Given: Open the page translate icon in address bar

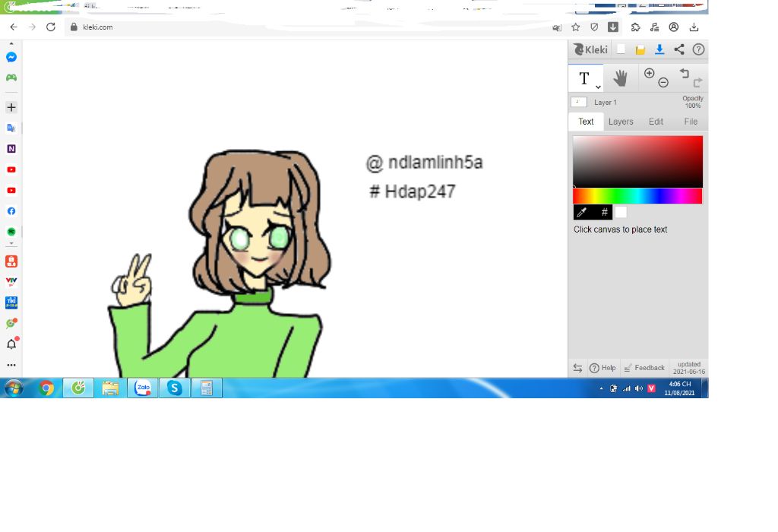Looking at the screenshot, I should [557, 28].
